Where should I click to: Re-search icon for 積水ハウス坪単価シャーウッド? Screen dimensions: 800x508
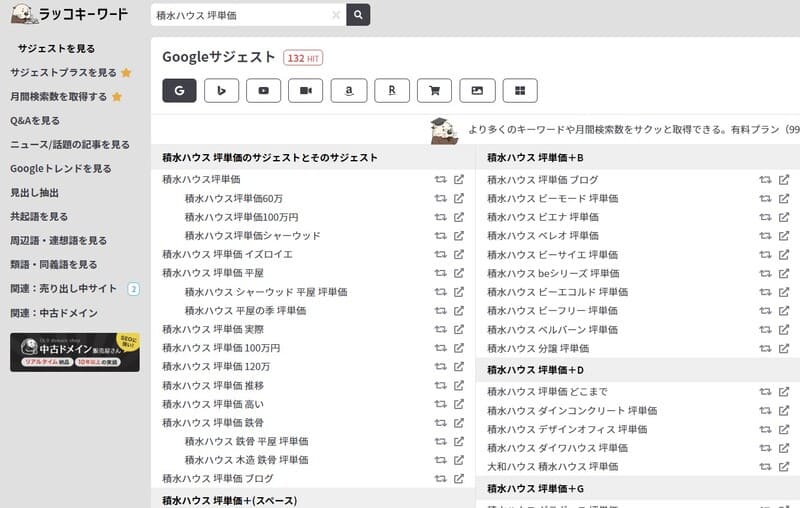pos(440,236)
